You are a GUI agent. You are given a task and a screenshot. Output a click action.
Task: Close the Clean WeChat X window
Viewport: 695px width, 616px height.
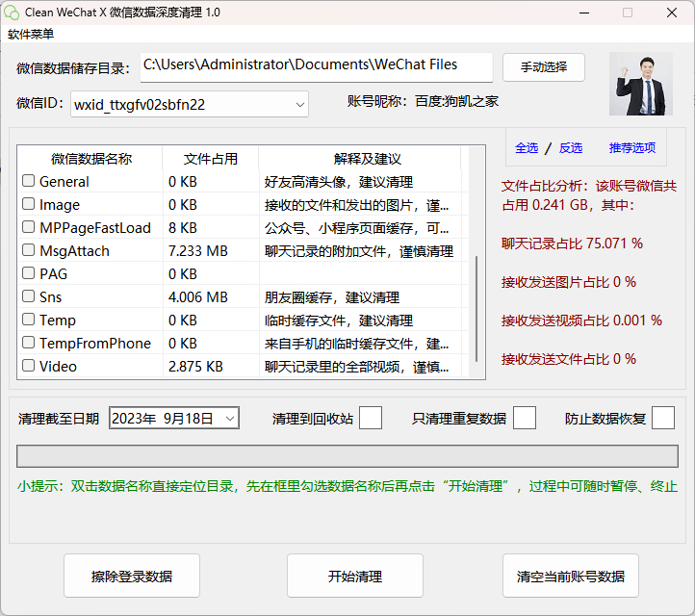(x=672, y=13)
